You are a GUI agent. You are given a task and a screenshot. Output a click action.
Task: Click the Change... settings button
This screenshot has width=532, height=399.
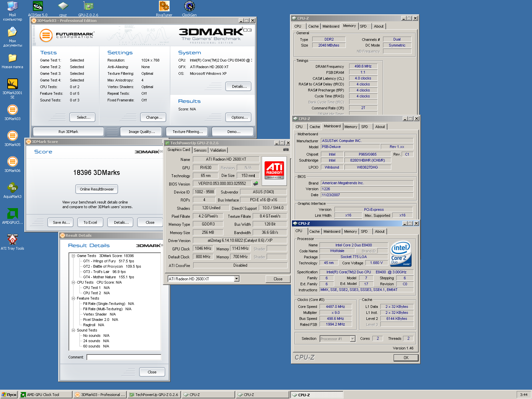coord(154,117)
